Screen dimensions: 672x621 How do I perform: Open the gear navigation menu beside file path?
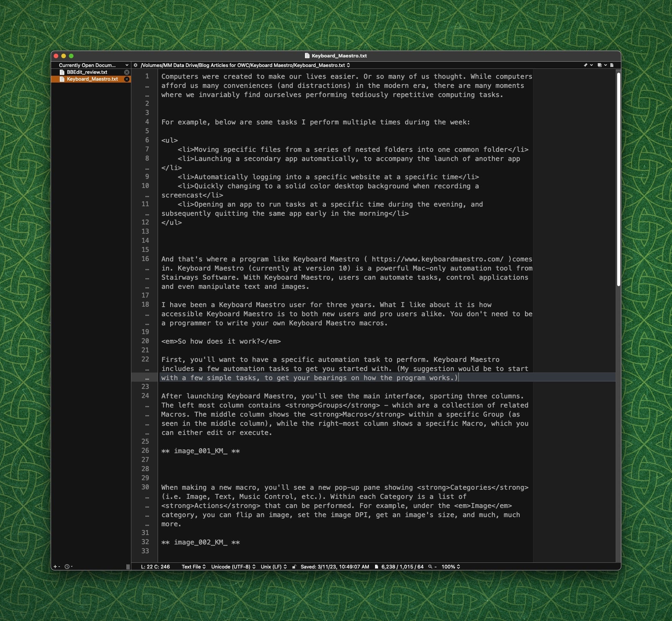coord(136,65)
